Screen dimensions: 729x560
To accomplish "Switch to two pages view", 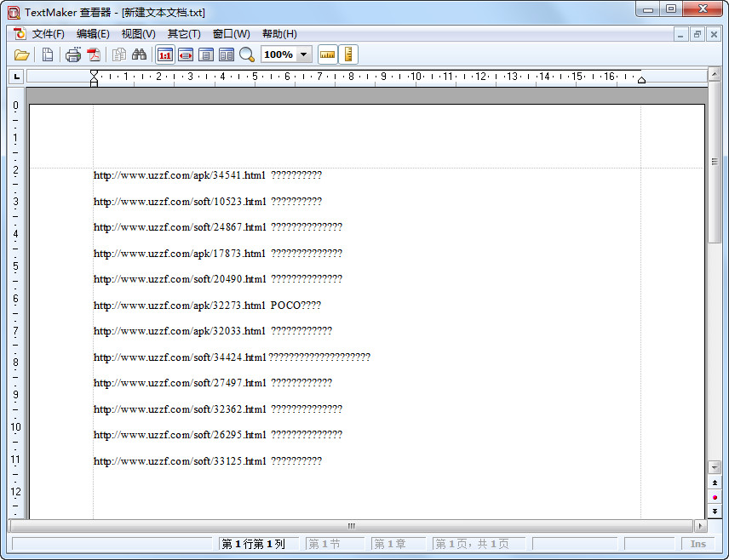I will (227, 54).
